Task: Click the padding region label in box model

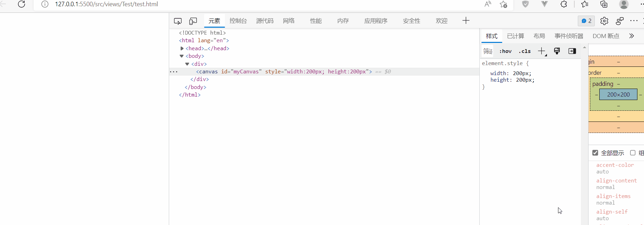Action: coord(603,84)
